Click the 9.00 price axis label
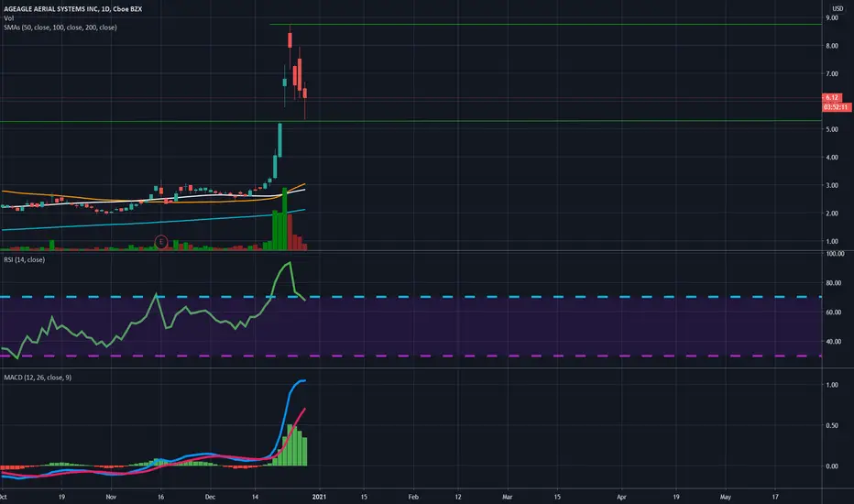Image resolution: width=854 pixels, height=504 pixels. click(832, 18)
